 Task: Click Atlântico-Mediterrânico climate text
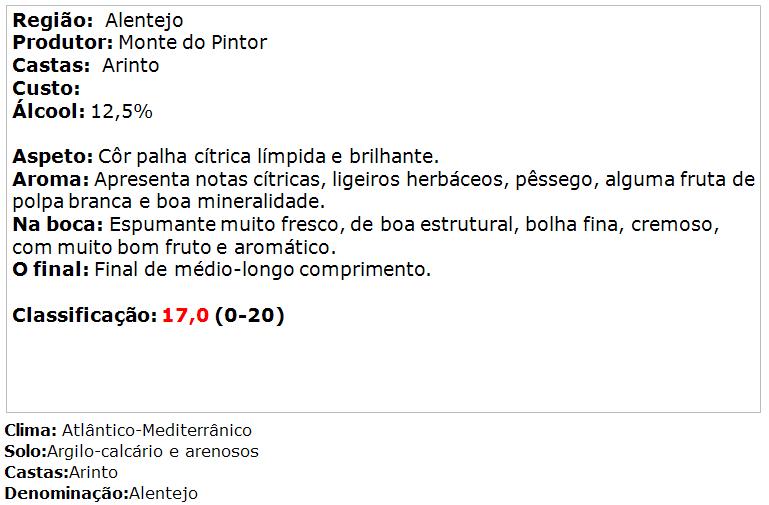coord(157,430)
